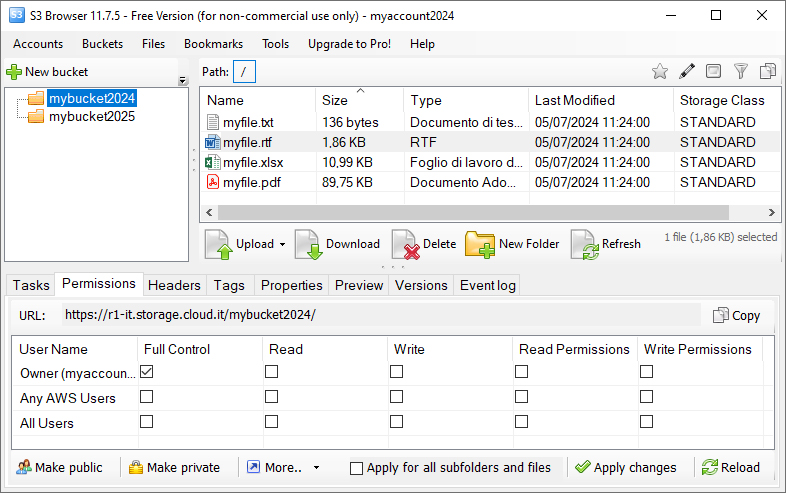Viewport: 786px width, 493px height.
Task: Click the mybucket2024 folder icon
Action: tap(36, 98)
